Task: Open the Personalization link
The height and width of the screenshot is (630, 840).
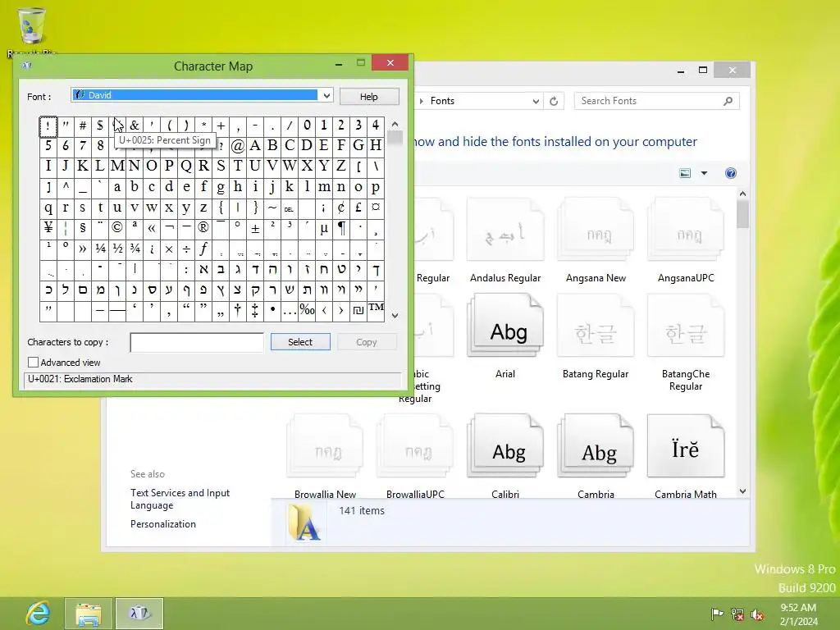Action: coord(163,524)
